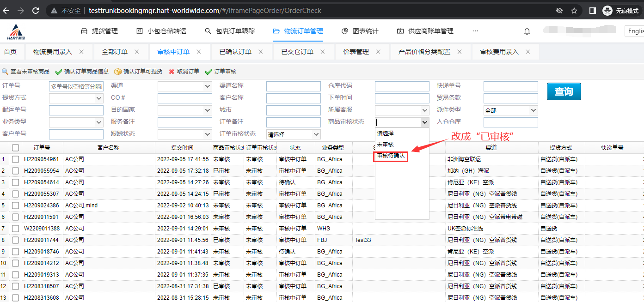Bookmark page with star icon
This screenshot has width=644, height=302.
[574, 10]
